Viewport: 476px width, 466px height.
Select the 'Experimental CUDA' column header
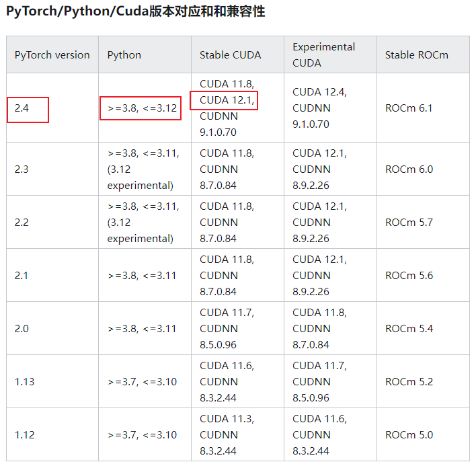(330, 54)
